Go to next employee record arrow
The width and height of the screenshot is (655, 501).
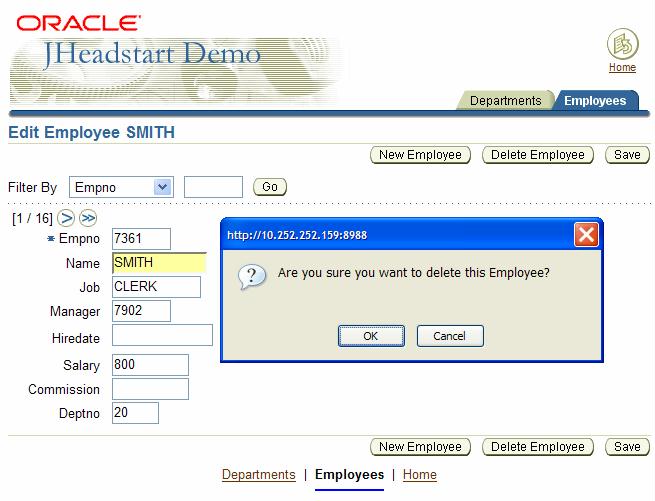pos(67,217)
